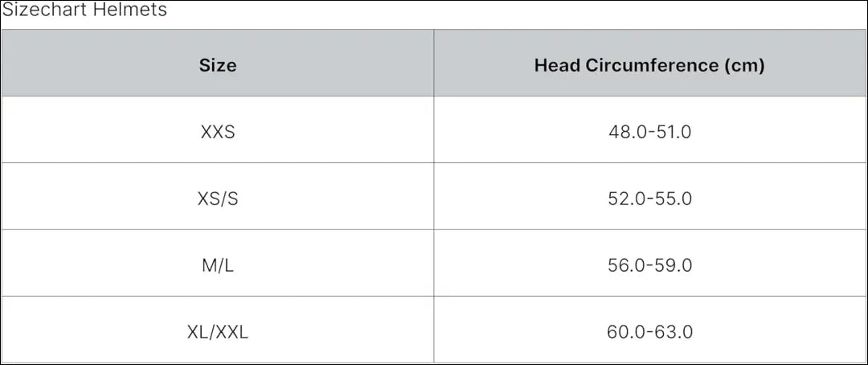This screenshot has width=868, height=365.
Task: Choose the head circumference range for XS/S
Action: (x=649, y=199)
